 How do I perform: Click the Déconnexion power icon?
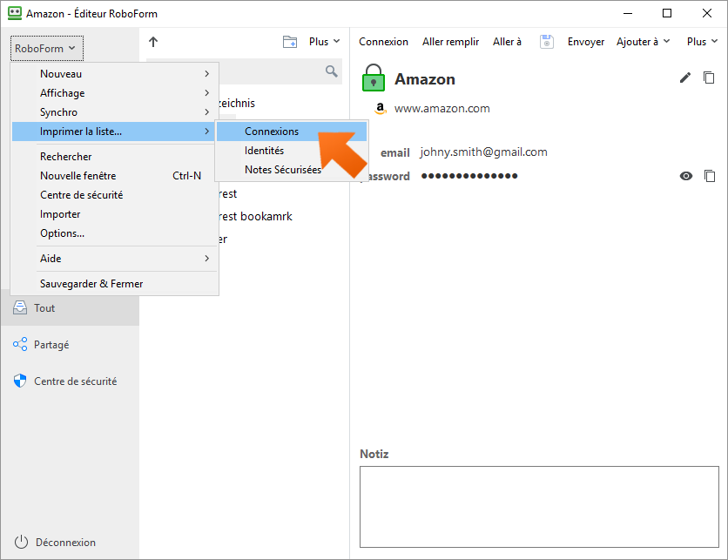(21, 542)
